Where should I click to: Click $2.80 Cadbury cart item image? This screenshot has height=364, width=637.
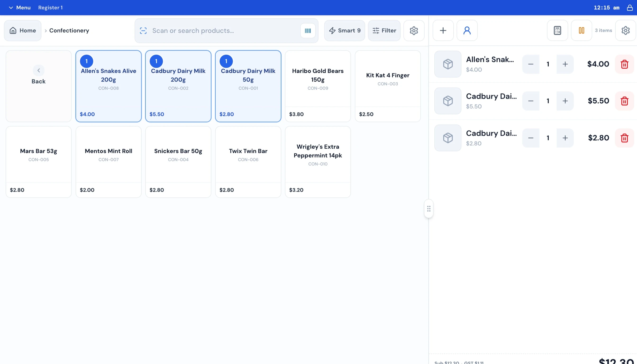coord(448,138)
